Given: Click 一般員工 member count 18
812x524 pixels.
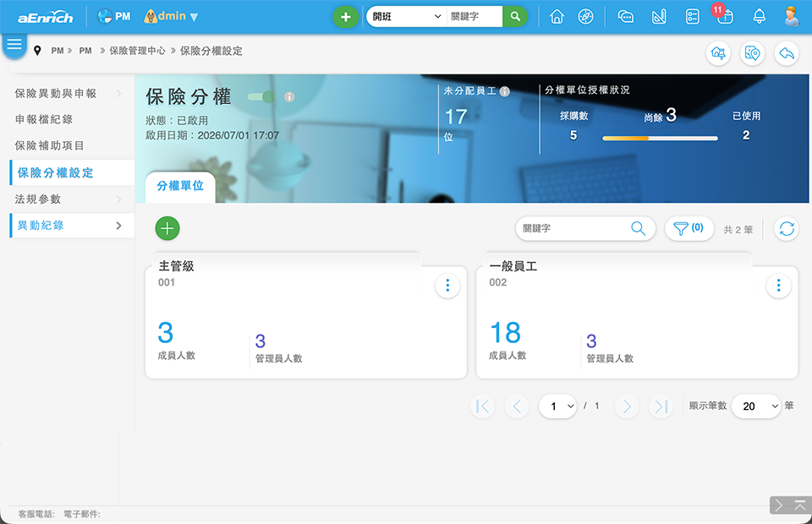Looking at the screenshot, I should point(505,333).
